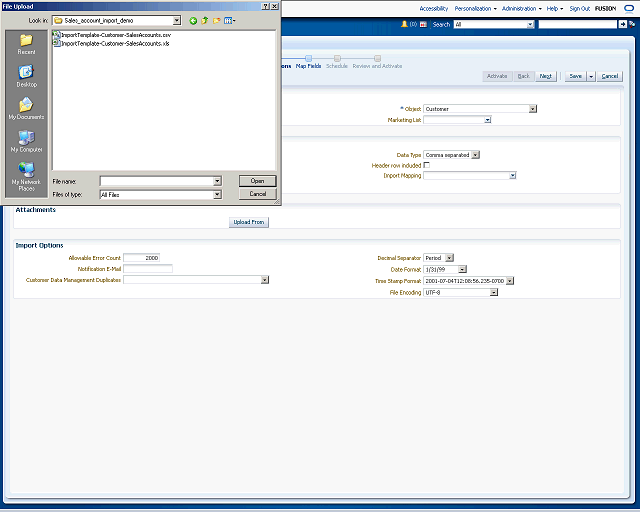Click the Upload From button
Screen dimensions: 640x512
tap(249, 222)
